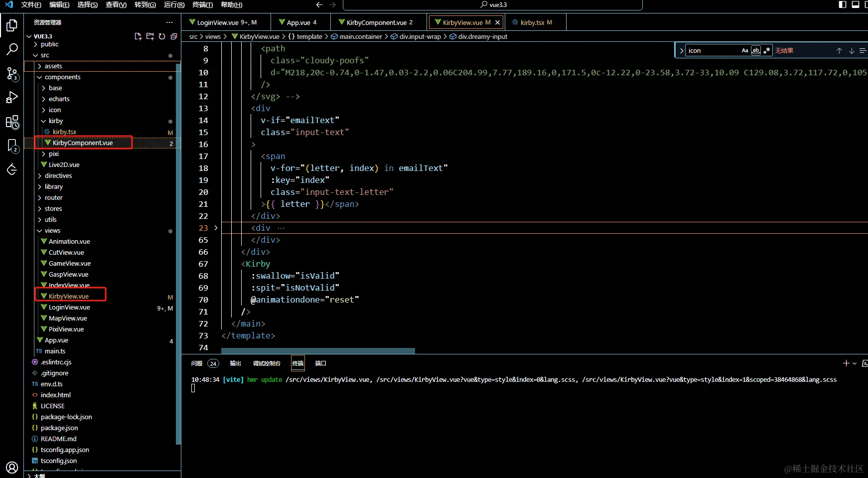The height and width of the screenshot is (478, 868).
Task: Open the Search view in activity bar
Action: [x=12, y=49]
